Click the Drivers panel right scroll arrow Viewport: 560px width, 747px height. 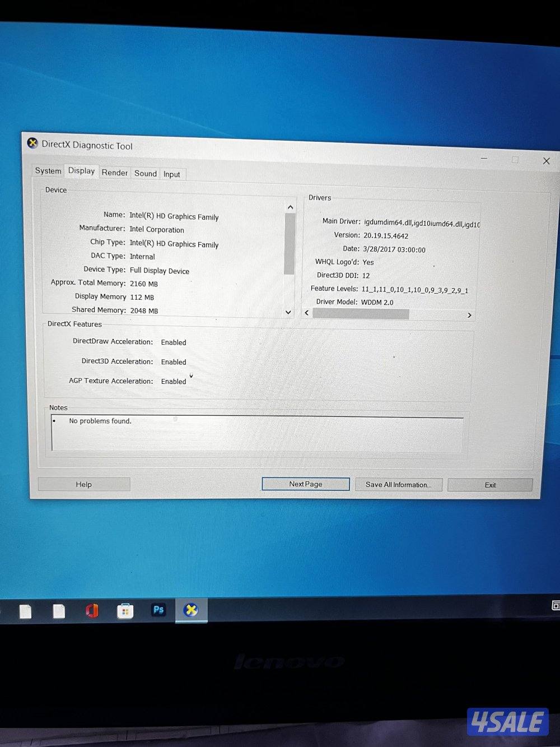(x=469, y=315)
